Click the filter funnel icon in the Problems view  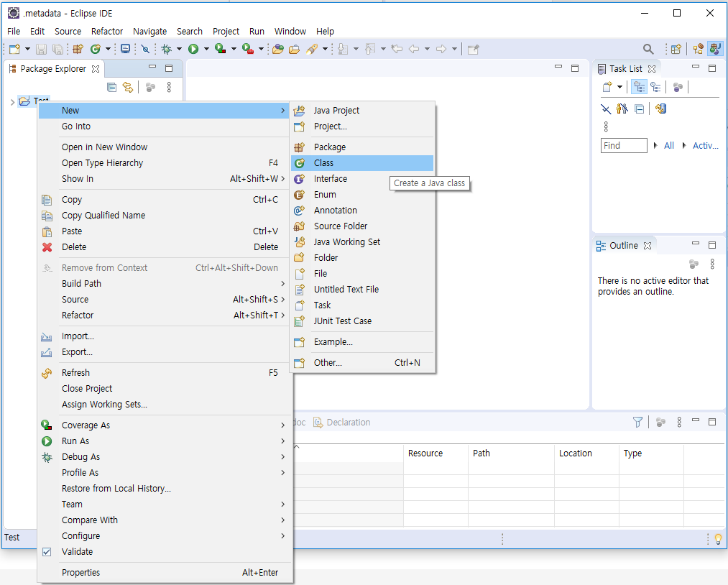[638, 422]
